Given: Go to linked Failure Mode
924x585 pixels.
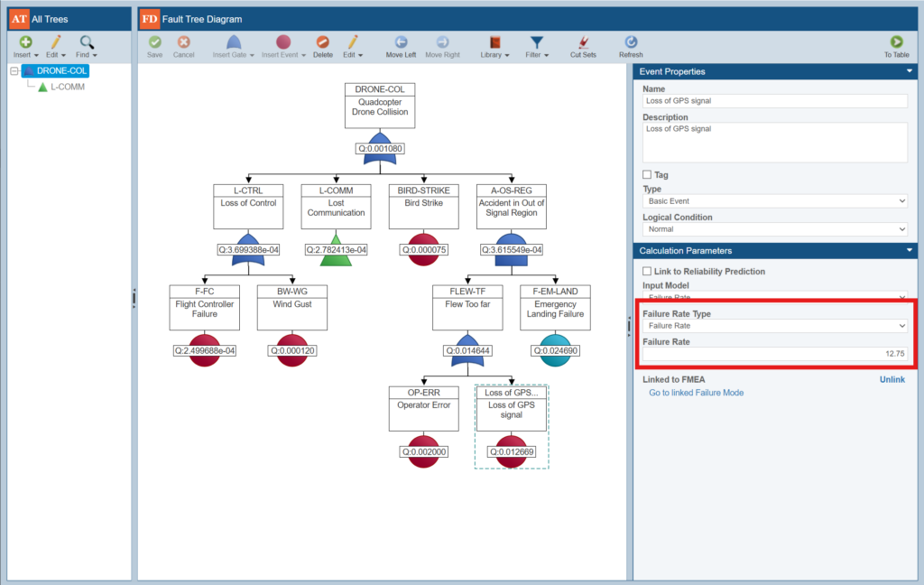Looking at the screenshot, I should pyautogui.click(x=696, y=393).
